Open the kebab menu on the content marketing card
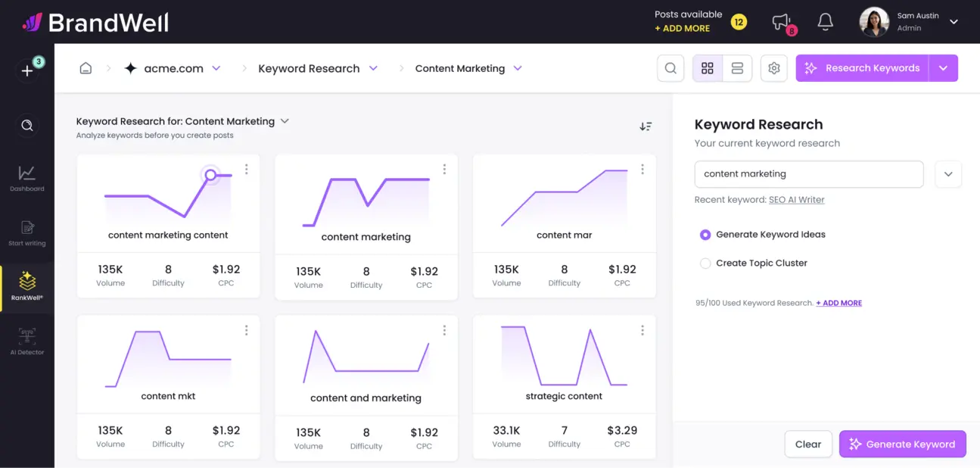 (444, 170)
